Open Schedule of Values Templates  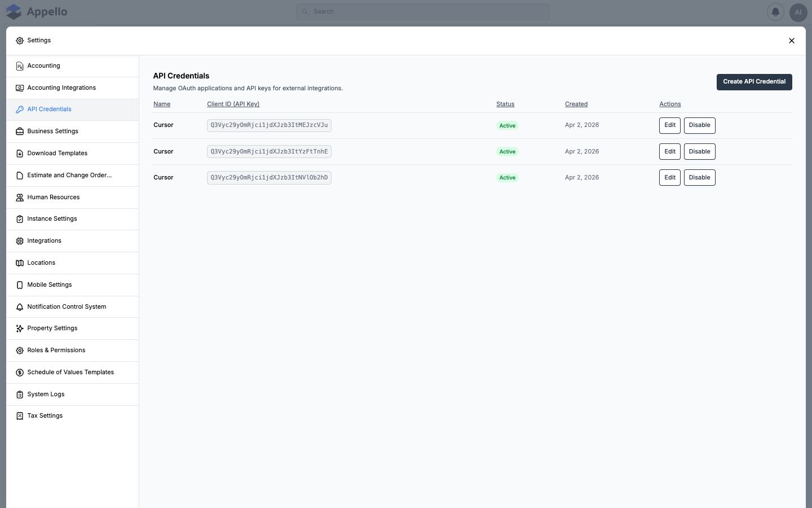click(72, 373)
